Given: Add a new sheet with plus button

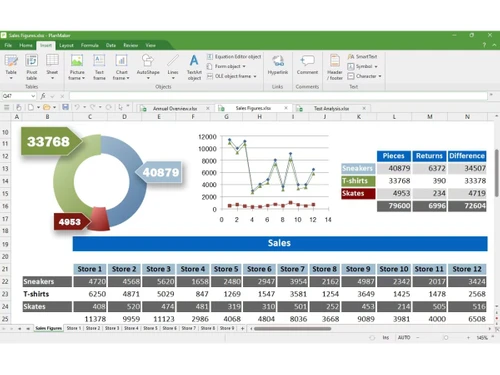Looking at the screenshot, I should (x=242, y=328).
